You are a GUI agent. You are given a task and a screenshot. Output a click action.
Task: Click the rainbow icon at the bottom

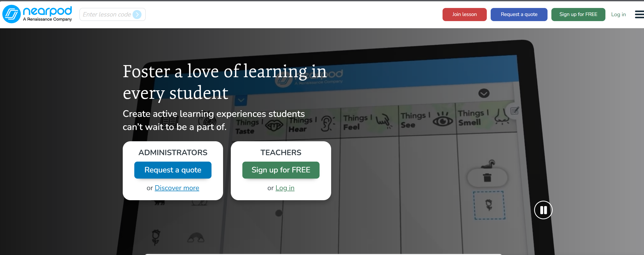point(196,238)
